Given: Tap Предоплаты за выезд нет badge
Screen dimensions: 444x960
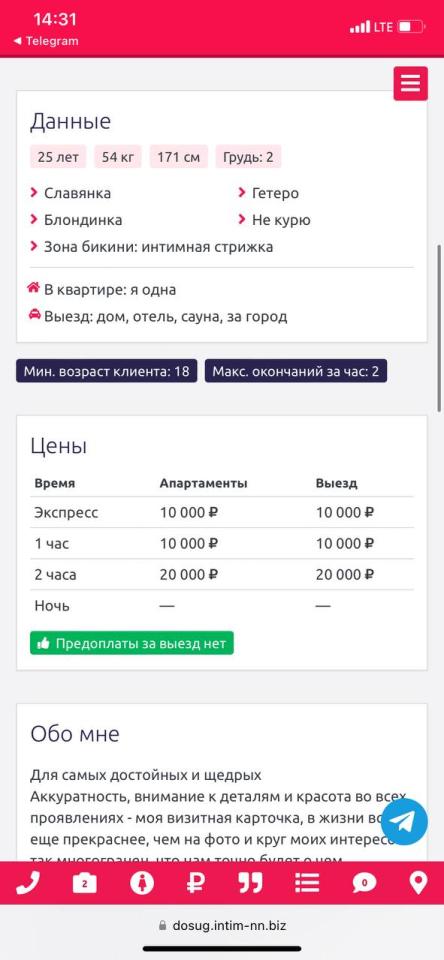Looking at the screenshot, I should click(132, 643).
